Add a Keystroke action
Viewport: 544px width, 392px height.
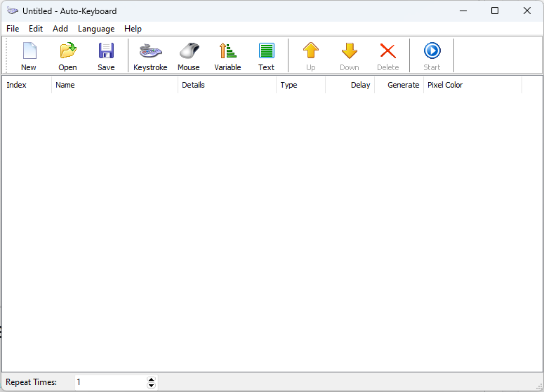click(x=150, y=56)
